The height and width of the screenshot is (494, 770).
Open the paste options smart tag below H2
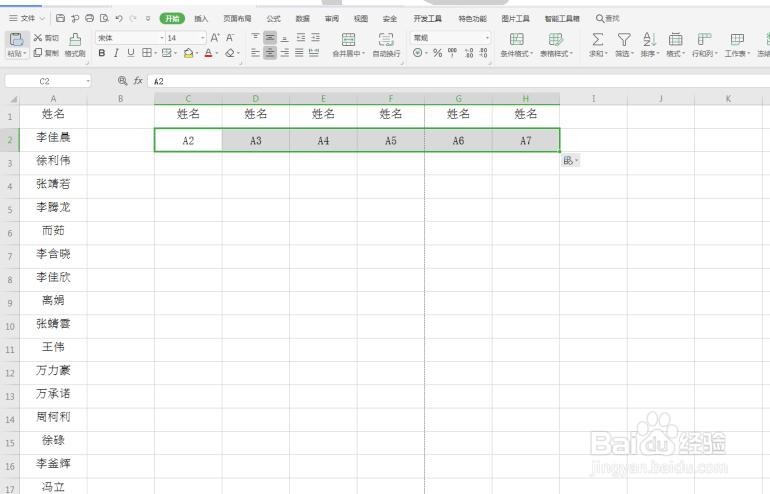point(570,161)
